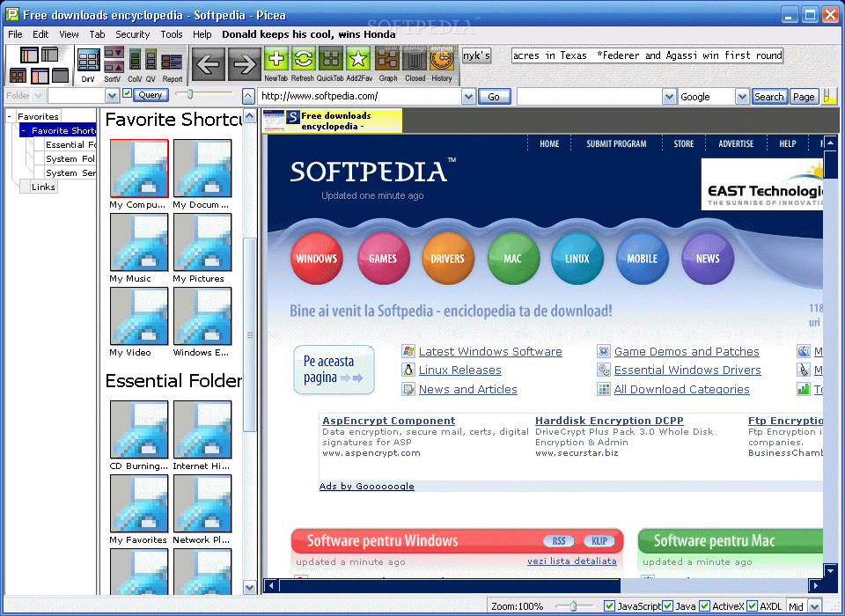
Task: Expand the combo box left of Query
Action: (x=112, y=96)
